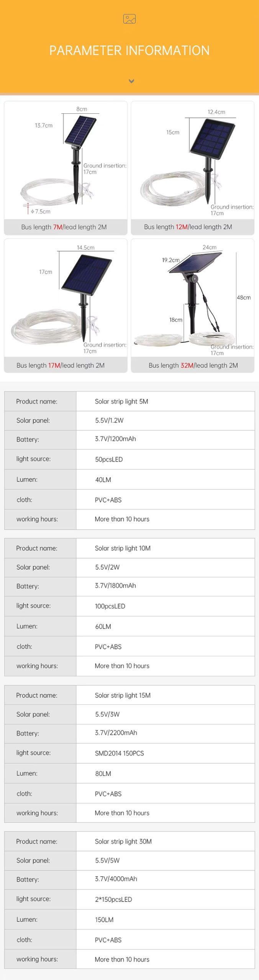Click the SMD2014 150PCS light source value
The height and width of the screenshot is (980, 259).
[x=120, y=753]
